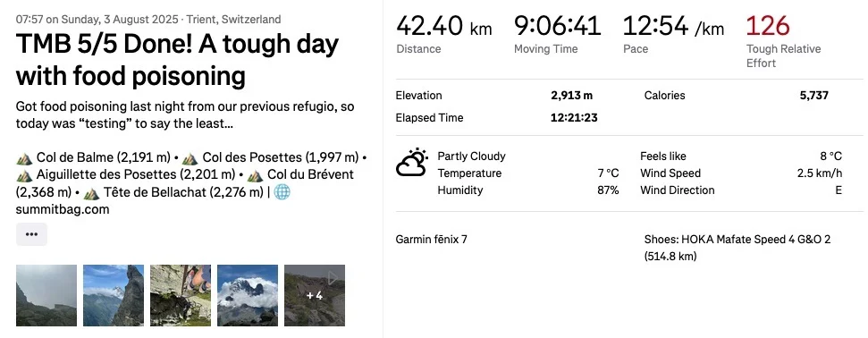Click the partly cloudy weather icon

coord(412,163)
